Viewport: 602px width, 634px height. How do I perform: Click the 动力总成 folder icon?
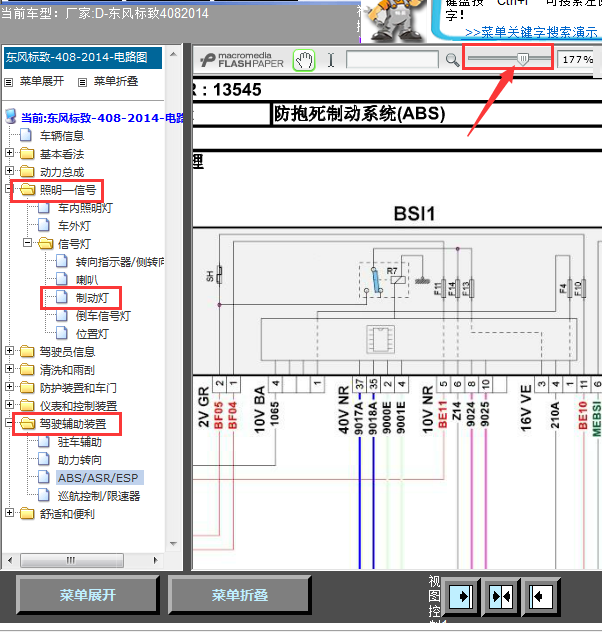coord(27,171)
